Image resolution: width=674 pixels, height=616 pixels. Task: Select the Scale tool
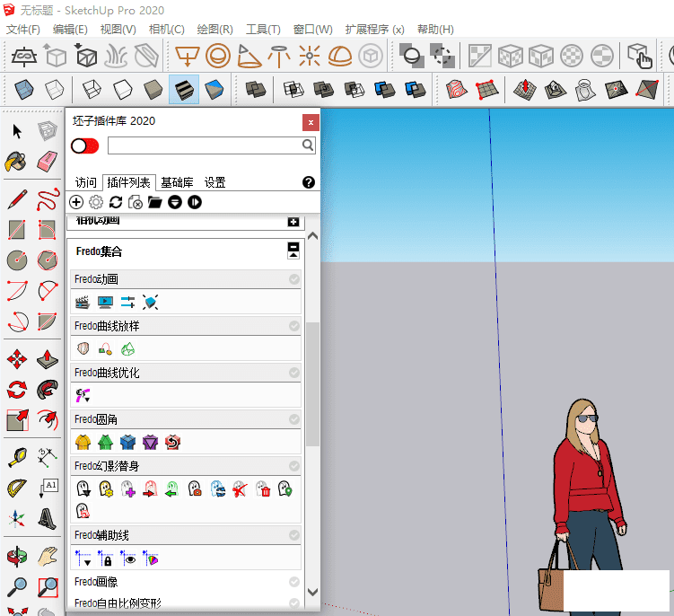pos(17,420)
